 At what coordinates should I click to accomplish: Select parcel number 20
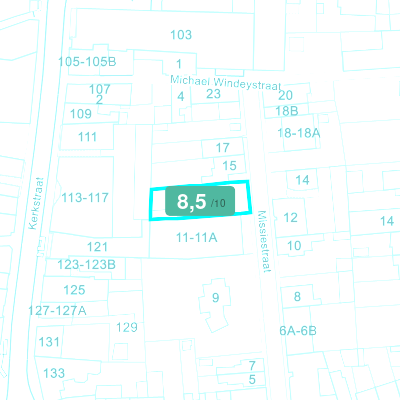pos(286,95)
